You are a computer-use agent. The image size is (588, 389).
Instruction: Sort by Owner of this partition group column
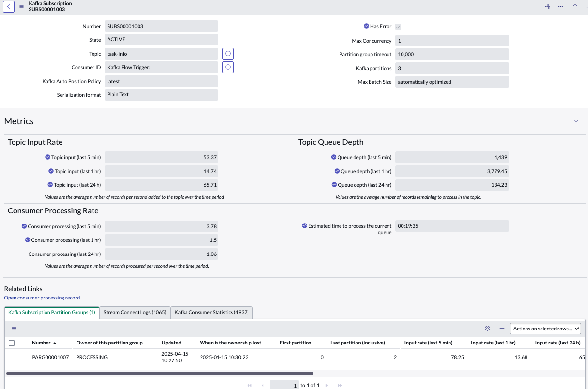pos(109,343)
